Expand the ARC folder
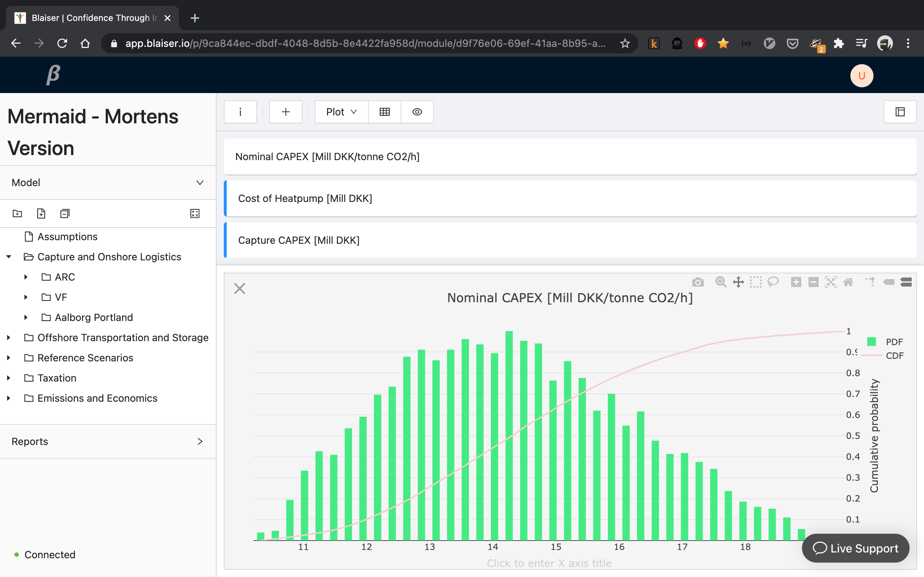This screenshot has width=924, height=577. 26,277
